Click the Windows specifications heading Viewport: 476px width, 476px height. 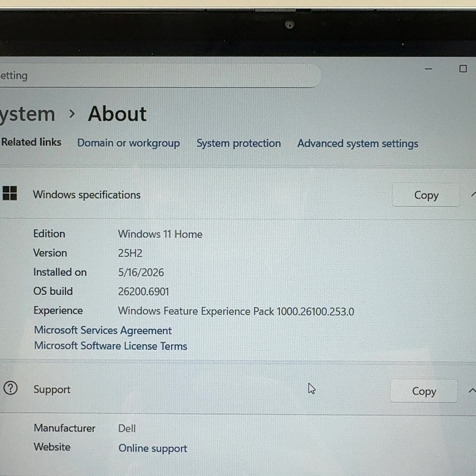86,194
